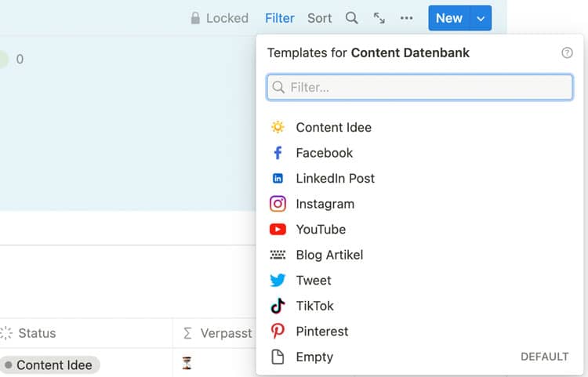This screenshot has height=377, width=588.
Task: Click the template Filter search field
Action: coord(419,87)
